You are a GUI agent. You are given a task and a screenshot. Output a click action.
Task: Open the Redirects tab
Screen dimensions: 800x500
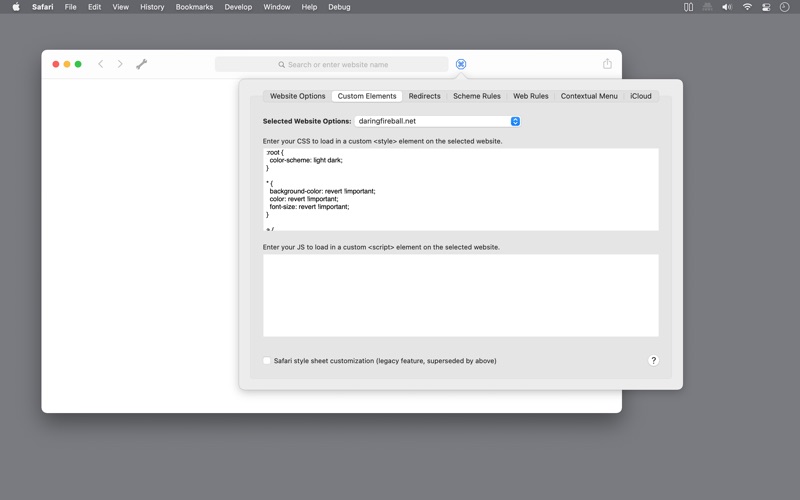(424, 96)
